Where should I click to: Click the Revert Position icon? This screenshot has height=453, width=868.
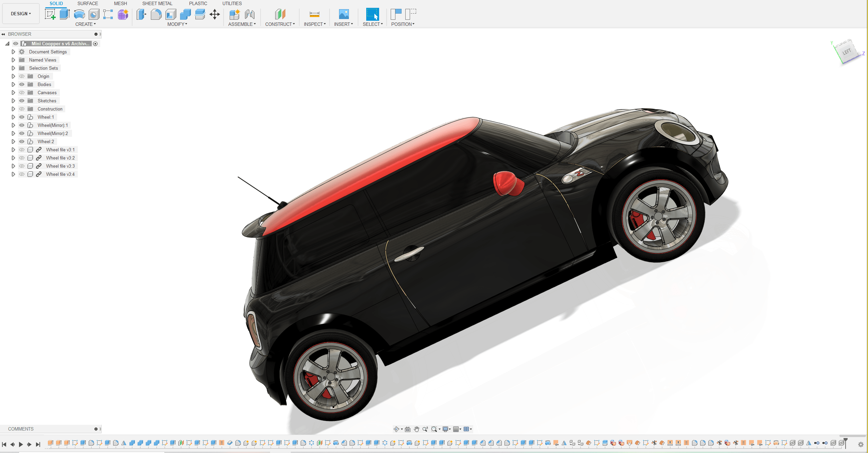click(x=411, y=14)
